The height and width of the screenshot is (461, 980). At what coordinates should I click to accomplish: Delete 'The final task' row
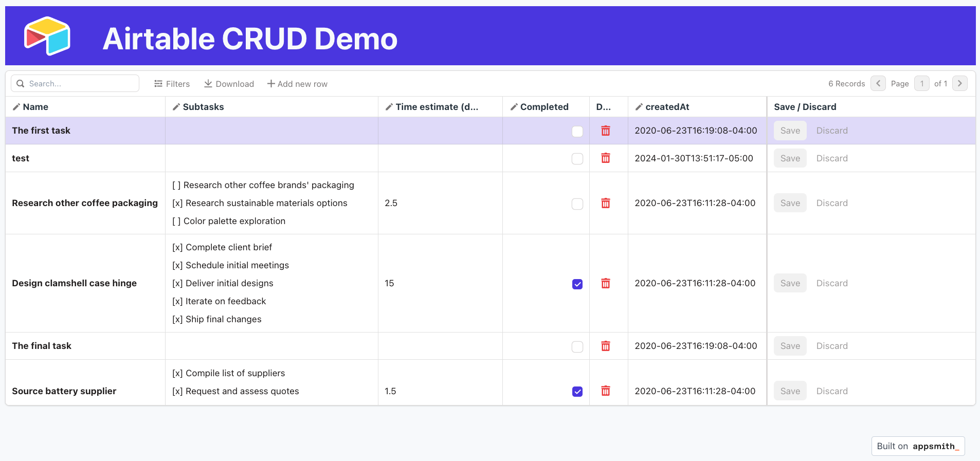point(606,346)
